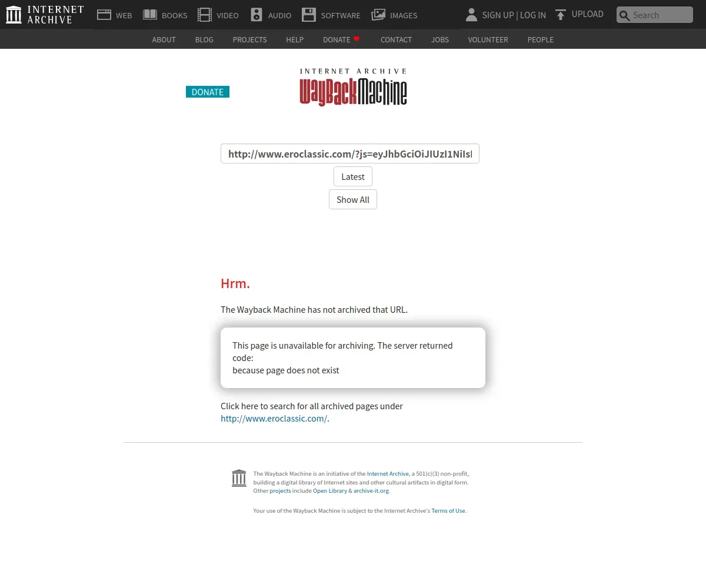Viewport: 706px width, 588px height.
Task: Open the http://www.eroclassic.com/ link
Action: click(274, 419)
